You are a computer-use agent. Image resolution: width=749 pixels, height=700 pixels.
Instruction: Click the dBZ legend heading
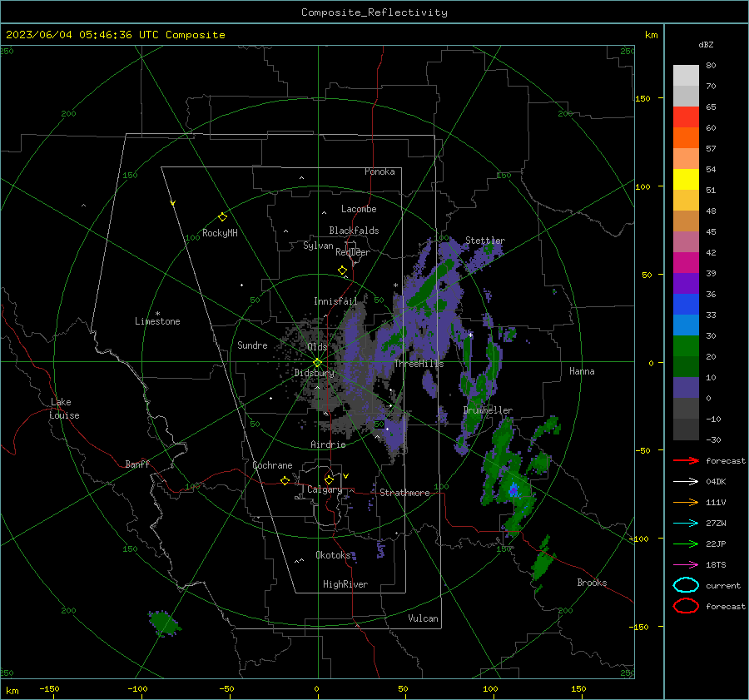(706, 44)
